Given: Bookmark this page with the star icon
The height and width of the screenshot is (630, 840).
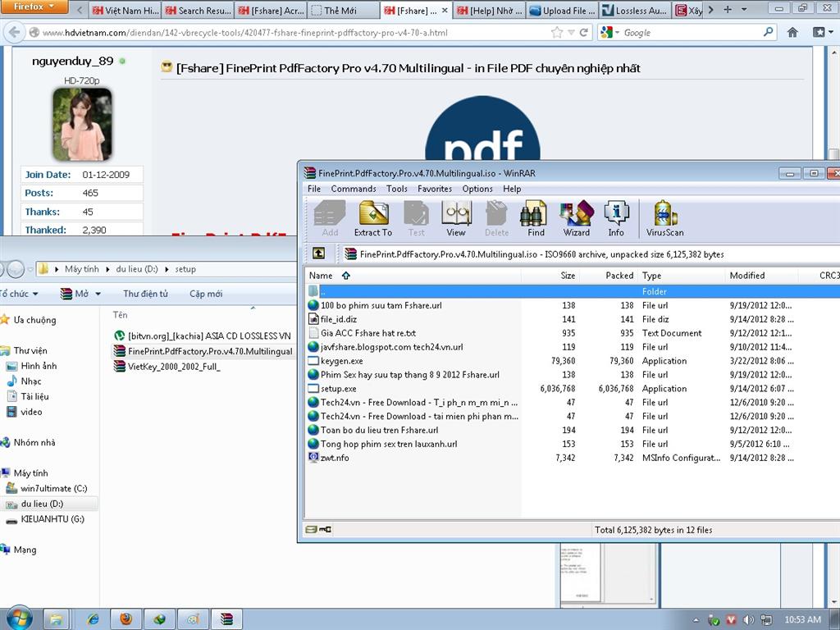Looking at the screenshot, I should (557, 33).
